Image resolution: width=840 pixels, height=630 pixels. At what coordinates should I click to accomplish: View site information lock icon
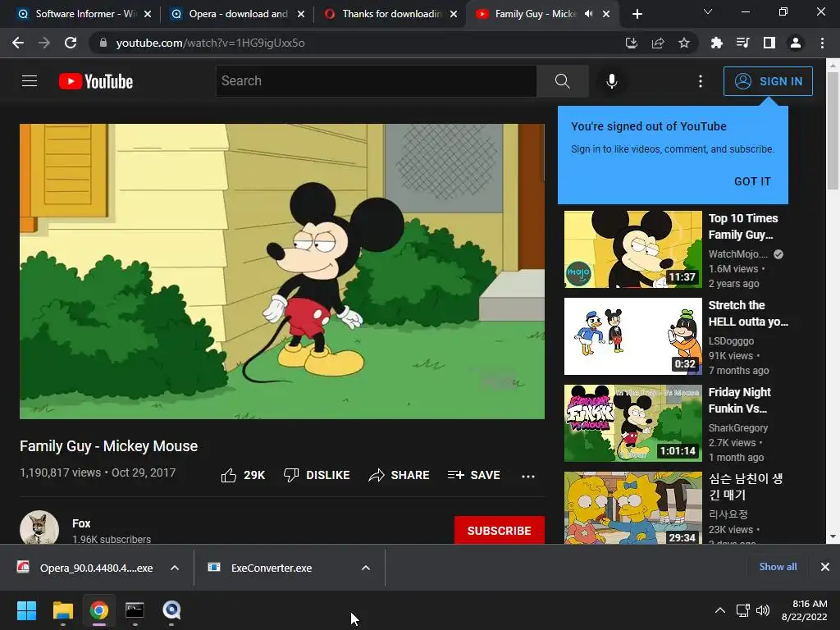[x=103, y=43]
